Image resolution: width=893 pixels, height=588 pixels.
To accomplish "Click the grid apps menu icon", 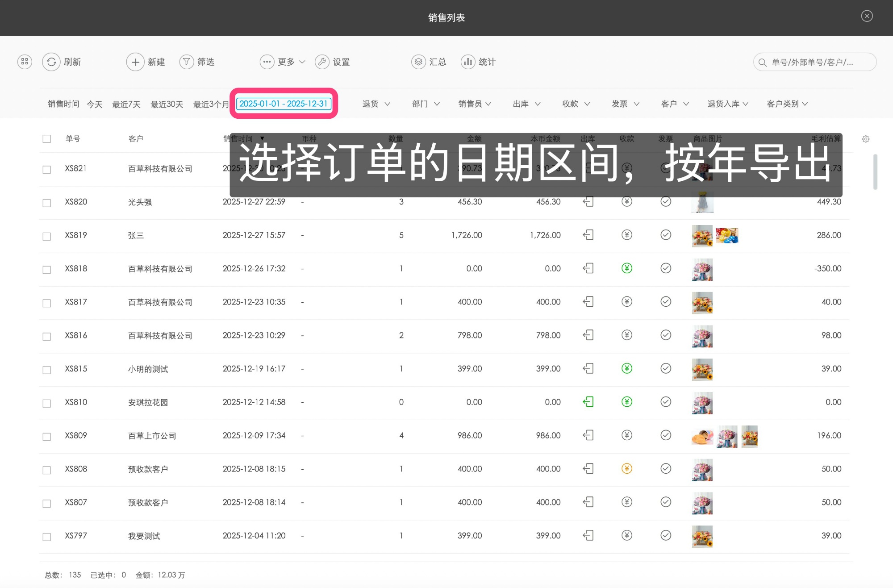I will pyautogui.click(x=25, y=62).
